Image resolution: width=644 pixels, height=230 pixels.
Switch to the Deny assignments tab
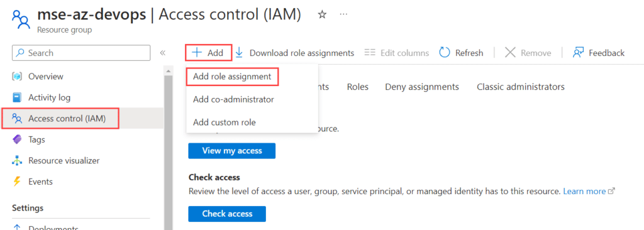click(x=422, y=87)
